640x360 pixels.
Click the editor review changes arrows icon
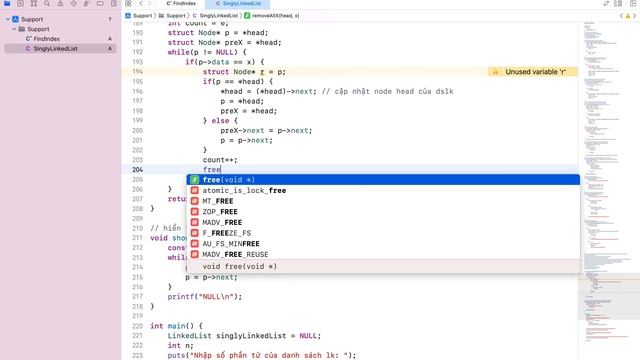[x=606, y=3]
